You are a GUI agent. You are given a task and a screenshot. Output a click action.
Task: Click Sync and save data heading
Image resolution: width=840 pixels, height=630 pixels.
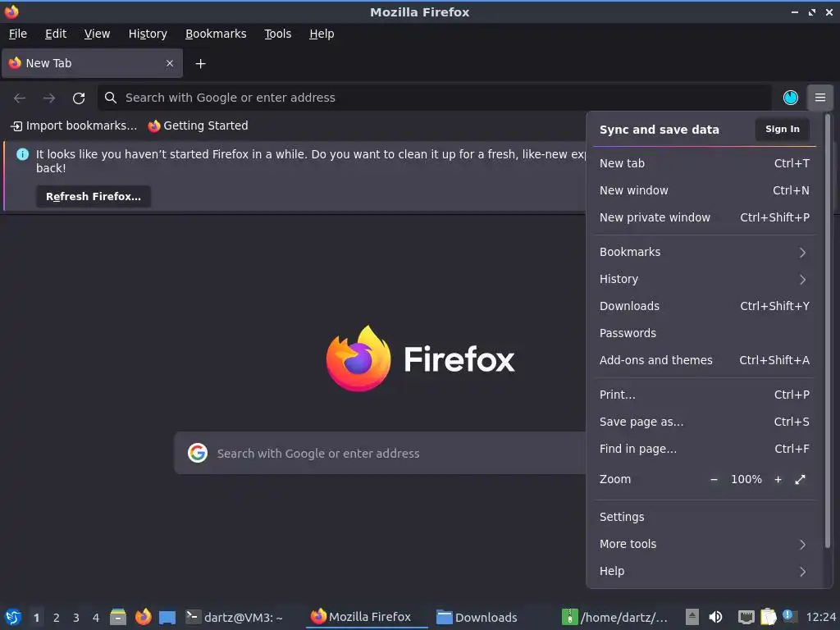[659, 130]
